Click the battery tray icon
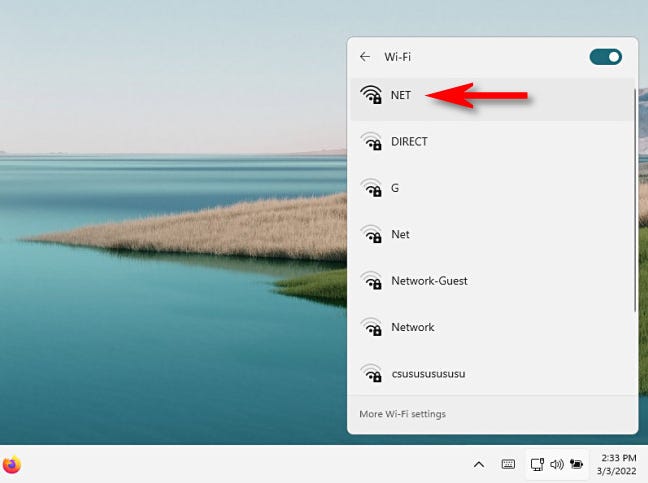Screen dimensions: 648x483 [x=576, y=464]
